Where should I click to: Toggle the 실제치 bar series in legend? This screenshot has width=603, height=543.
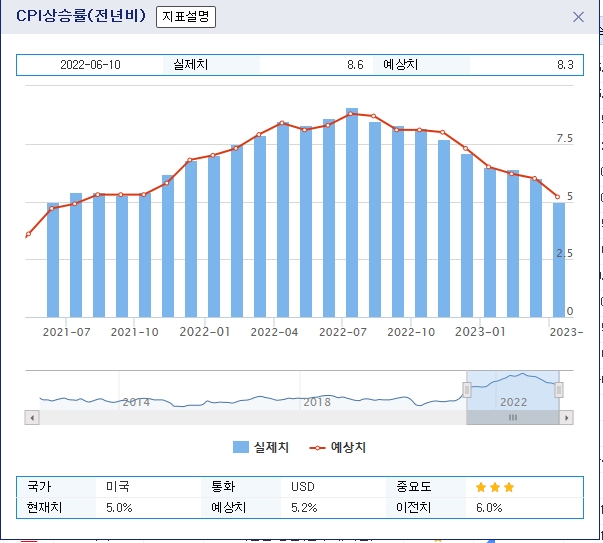(261, 447)
